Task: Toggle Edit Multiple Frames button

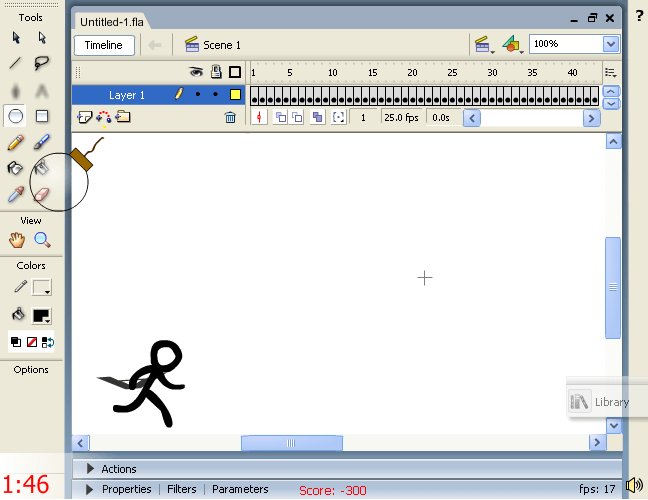Action: [317, 118]
